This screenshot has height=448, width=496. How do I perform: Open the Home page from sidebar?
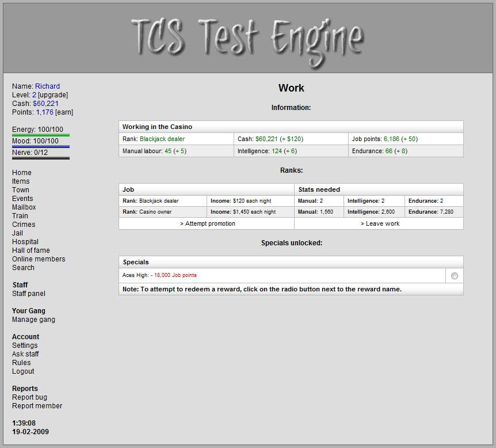22,173
